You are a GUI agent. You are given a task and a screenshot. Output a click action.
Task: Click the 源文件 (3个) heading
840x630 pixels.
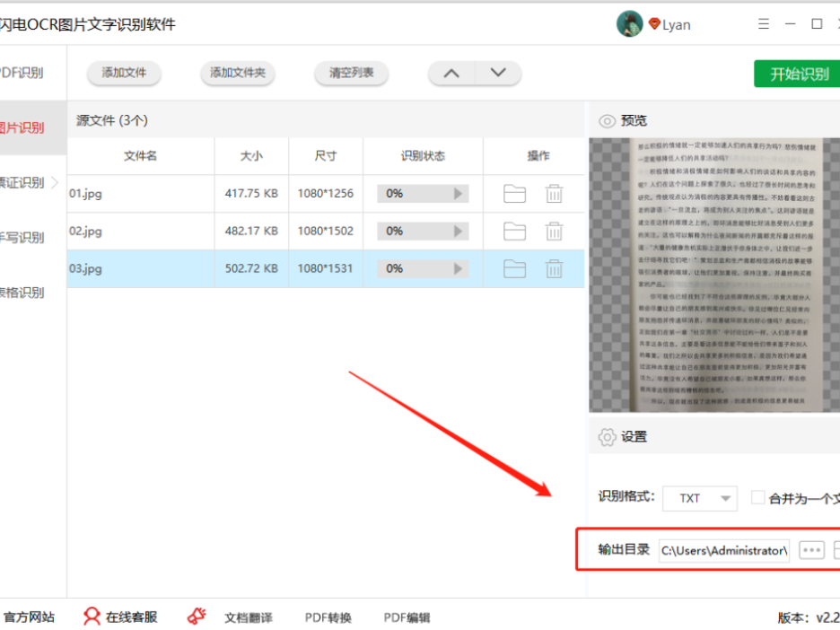tap(112, 120)
